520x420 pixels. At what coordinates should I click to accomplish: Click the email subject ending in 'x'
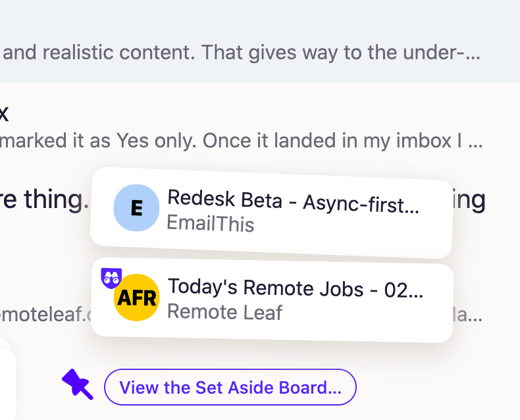4,114
